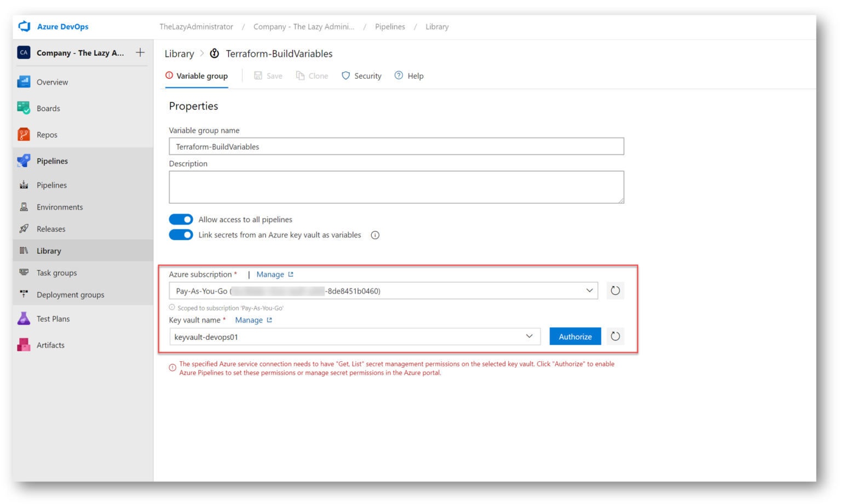This screenshot has width=841, height=504.
Task: Open the Deployment groups icon
Action: 24,294
